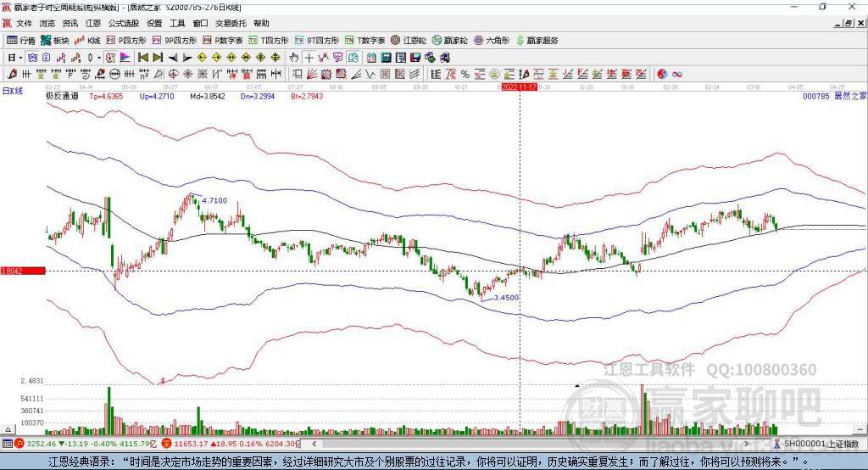This screenshot has width=868, height=470.
Task: Open the 9T四方形 tool
Action: [317, 41]
